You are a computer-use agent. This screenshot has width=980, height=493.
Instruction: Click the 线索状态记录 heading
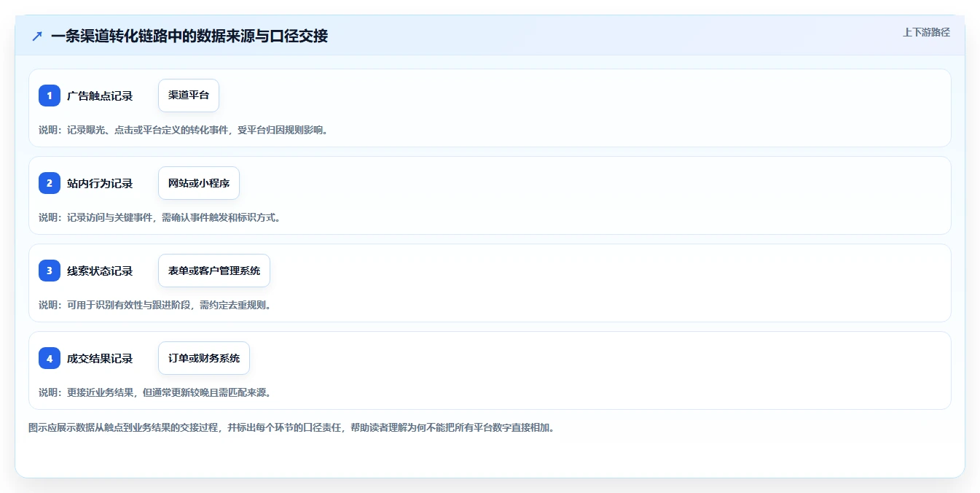coord(100,271)
